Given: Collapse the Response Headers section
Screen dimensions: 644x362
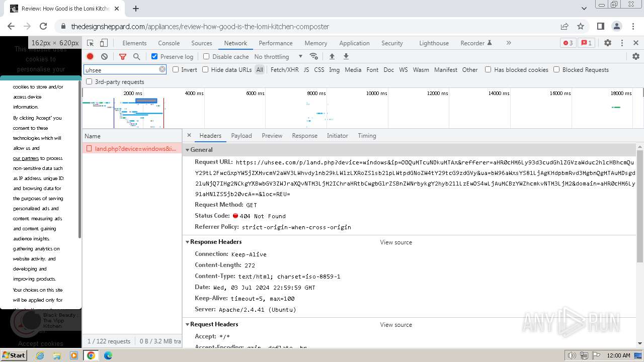Looking at the screenshot, I should tap(187, 242).
